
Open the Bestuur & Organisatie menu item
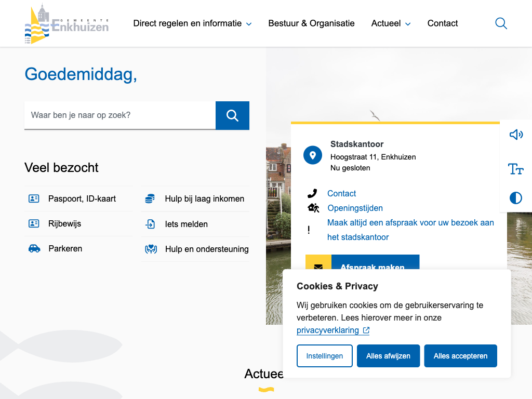pyautogui.click(x=311, y=23)
